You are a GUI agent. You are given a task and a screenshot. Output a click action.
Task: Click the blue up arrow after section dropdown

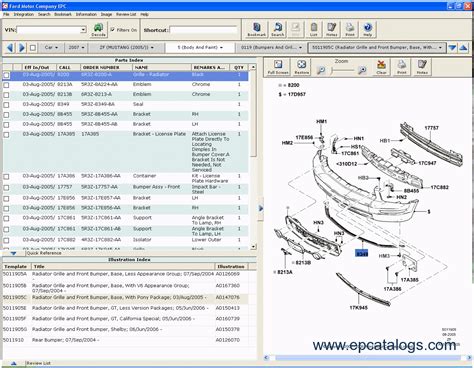click(x=463, y=48)
